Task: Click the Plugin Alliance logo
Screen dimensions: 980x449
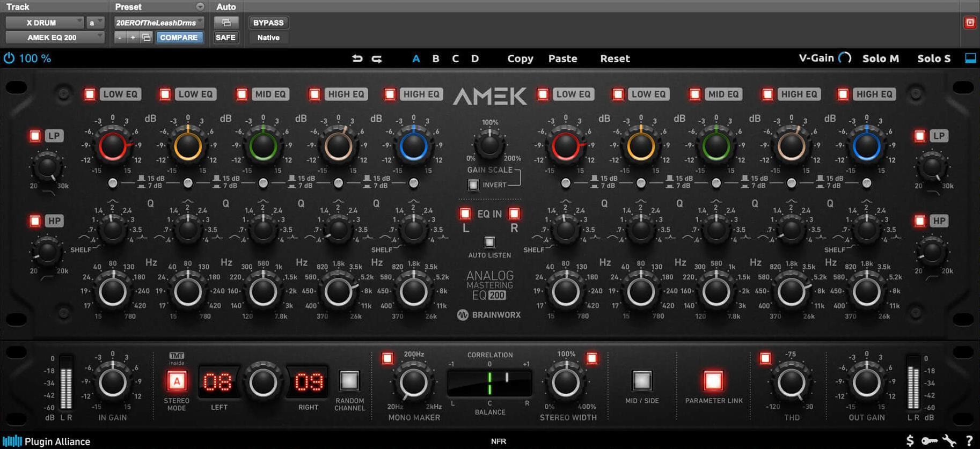Action: point(46,441)
